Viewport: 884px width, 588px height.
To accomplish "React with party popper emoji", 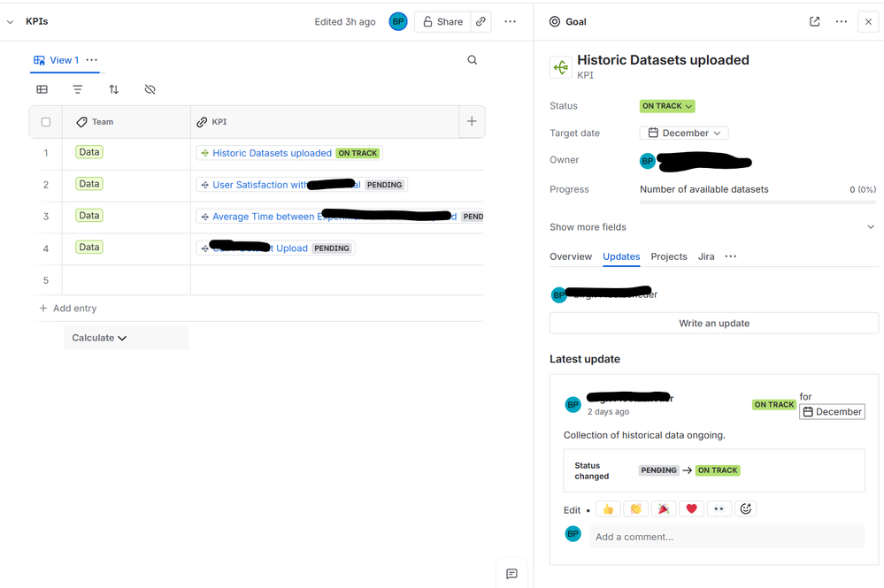I will pos(664,509).
